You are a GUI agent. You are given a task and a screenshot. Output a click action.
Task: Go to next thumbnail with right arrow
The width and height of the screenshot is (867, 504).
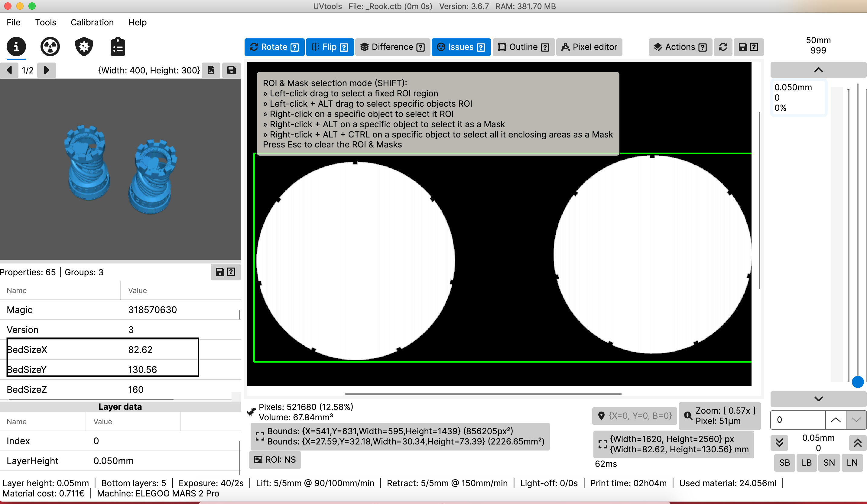(x=47, y=70)
